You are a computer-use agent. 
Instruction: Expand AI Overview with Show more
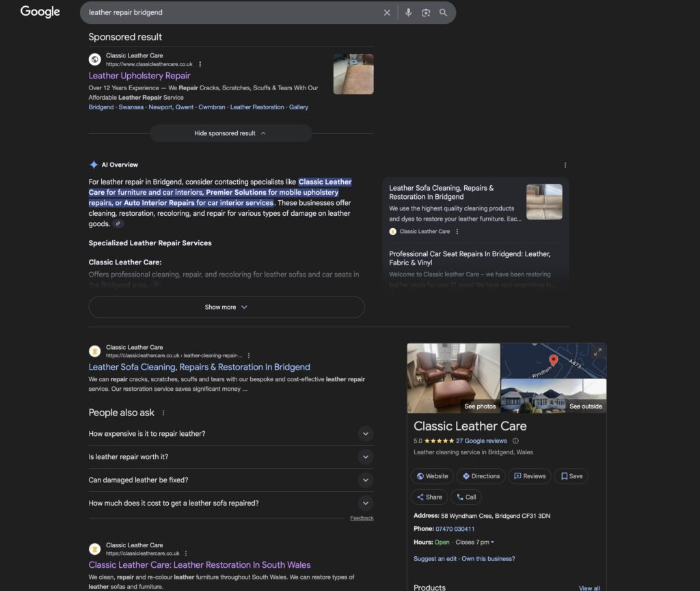point(226,307)
